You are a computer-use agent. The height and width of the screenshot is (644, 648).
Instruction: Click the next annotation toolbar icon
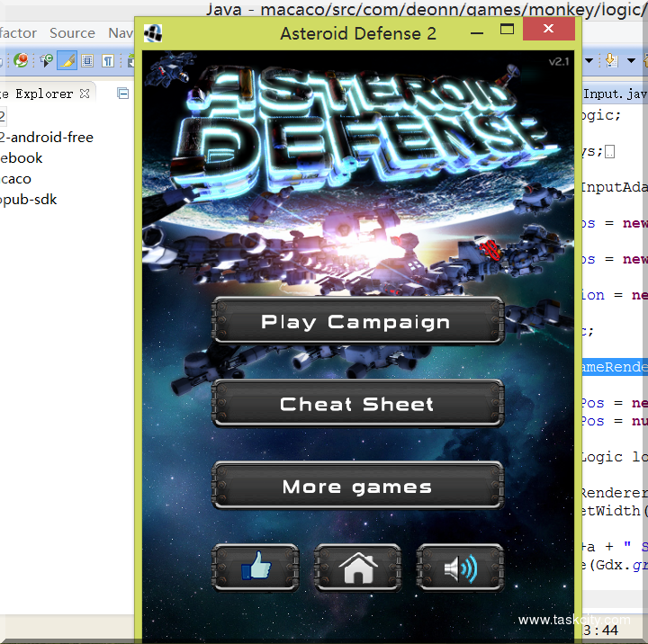pyautogui.click(x=612, y=61)
